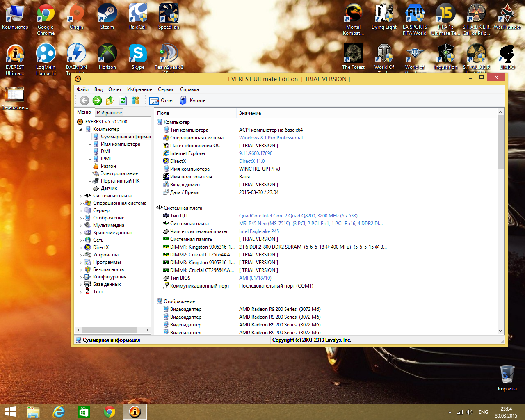
Task: Open the Файл menu
Action: pos(82,89)
